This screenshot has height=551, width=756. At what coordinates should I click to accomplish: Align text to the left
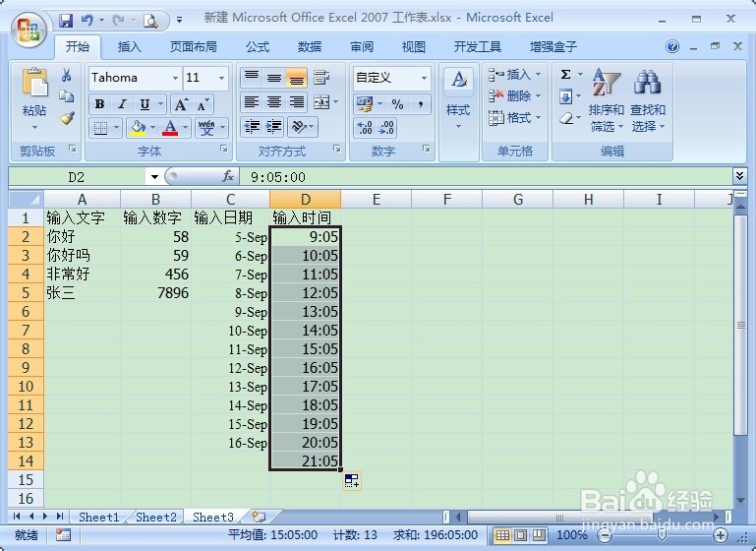tap(252, 101)
